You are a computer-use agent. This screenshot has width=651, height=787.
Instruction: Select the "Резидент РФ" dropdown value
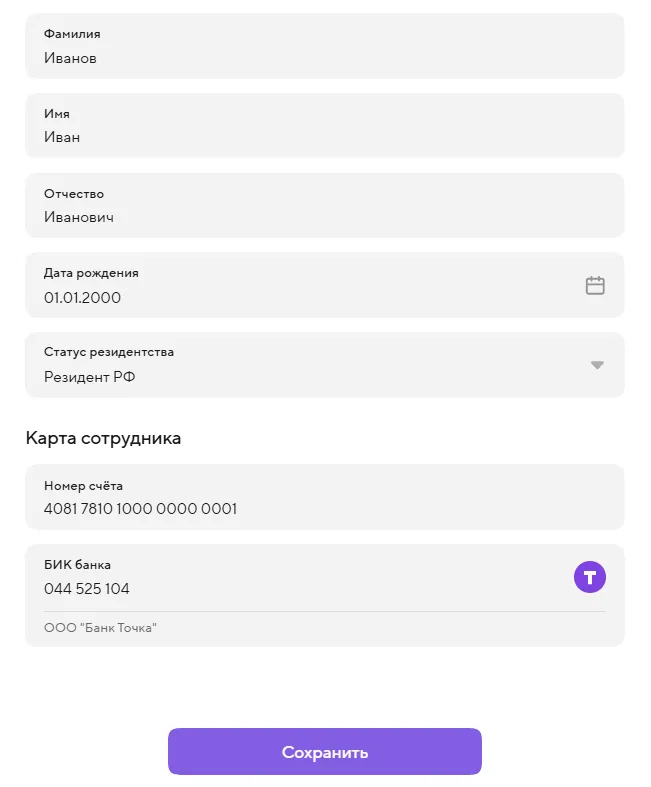point(90,377)
